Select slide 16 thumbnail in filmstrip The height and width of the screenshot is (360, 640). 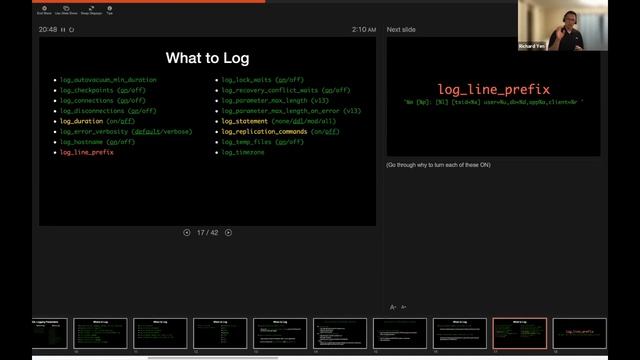click(460, 333)
